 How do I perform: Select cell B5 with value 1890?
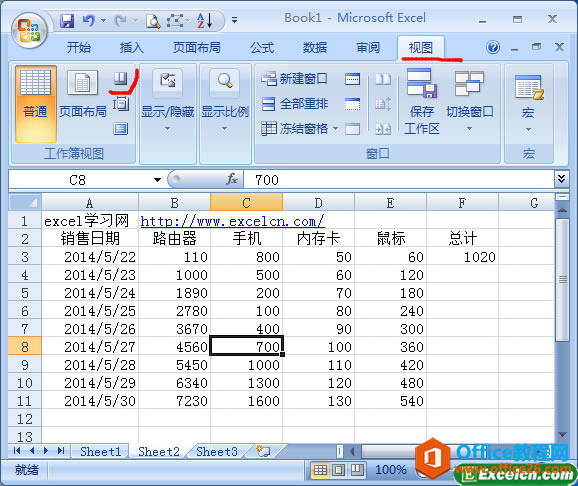[174, 293]
